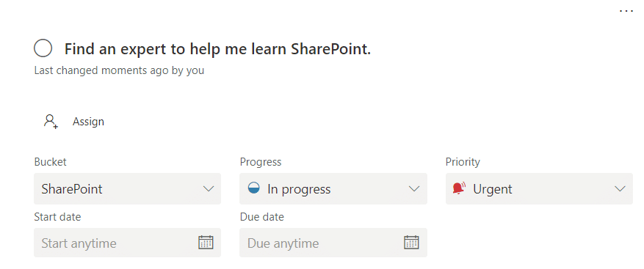This screenshot has width=644, height=269.
Task: Expand the Progress dropdown chevron
Action: click(x=414, y=188)
